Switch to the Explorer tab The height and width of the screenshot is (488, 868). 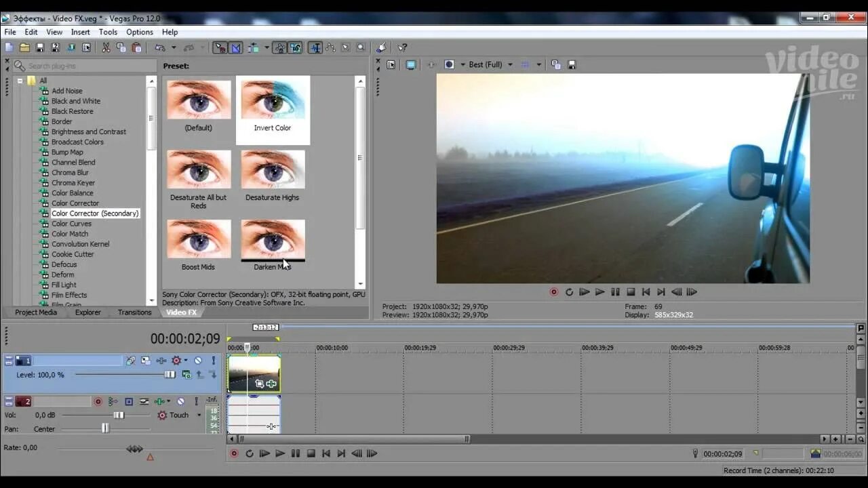coord(87,312)
